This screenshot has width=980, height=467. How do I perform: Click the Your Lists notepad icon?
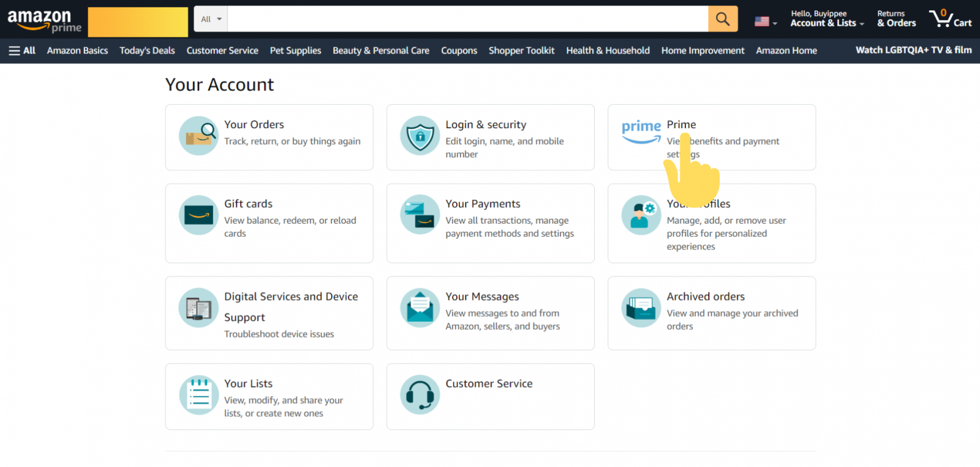coord(198,395)
